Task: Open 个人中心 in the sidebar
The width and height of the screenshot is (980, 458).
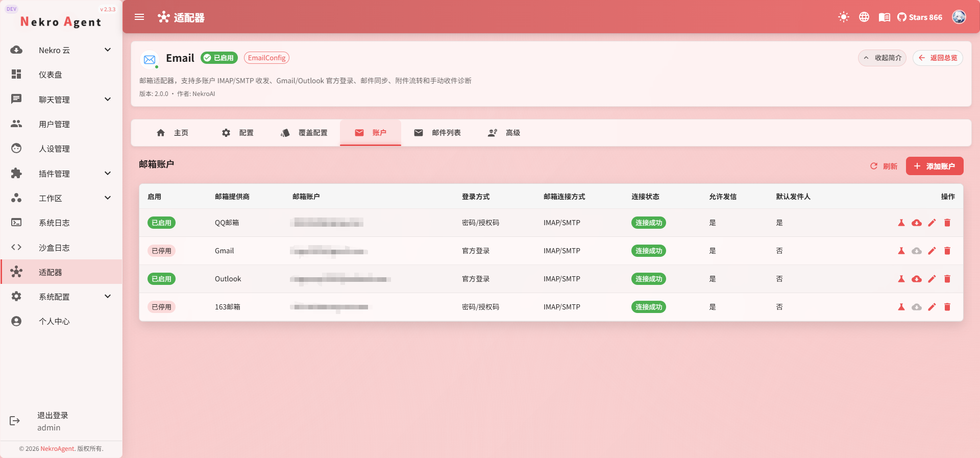Action: point(61,321)
